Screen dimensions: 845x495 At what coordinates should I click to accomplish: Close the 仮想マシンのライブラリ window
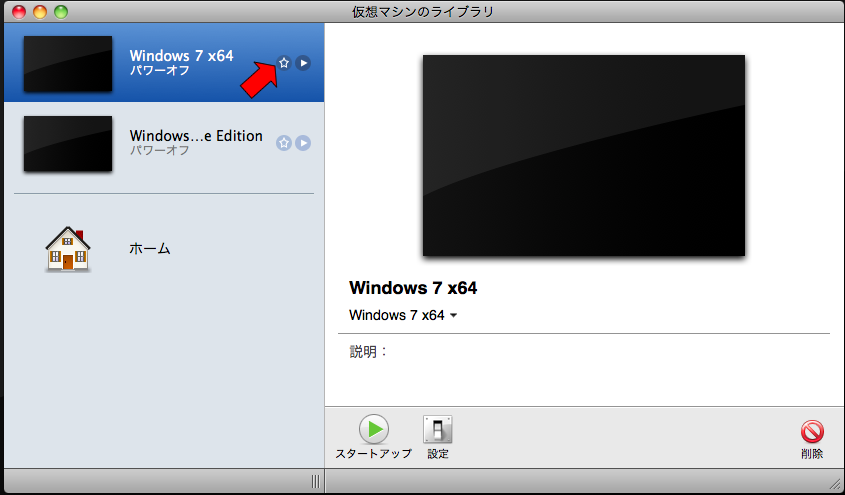coord(19,12)
